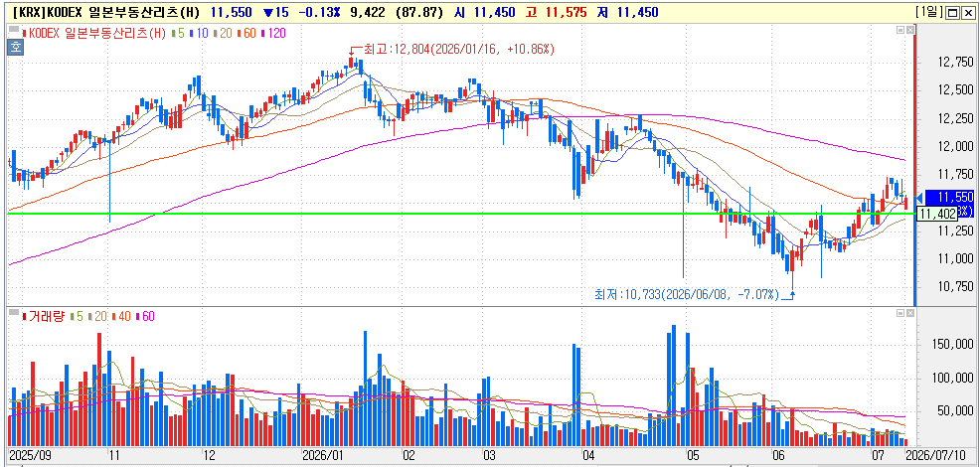Select the KODEX 일본부동산리츠(H) price series legend
This screenshot has width=980, height=467.
pyautogui.click(x=93, y=33)
